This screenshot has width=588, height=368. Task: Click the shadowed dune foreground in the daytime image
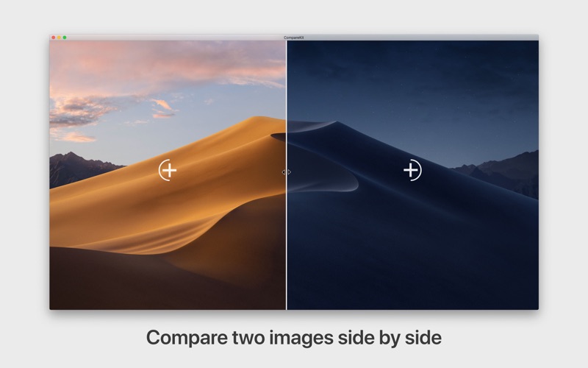(x=132, y=282)
